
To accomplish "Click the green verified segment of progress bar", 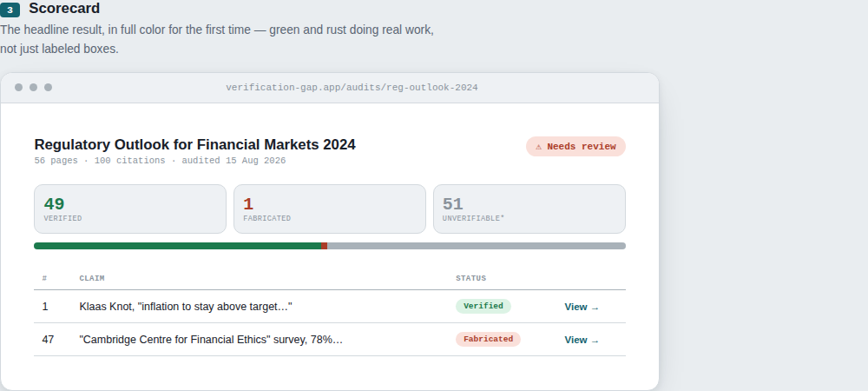I will (x=178, y=246).
